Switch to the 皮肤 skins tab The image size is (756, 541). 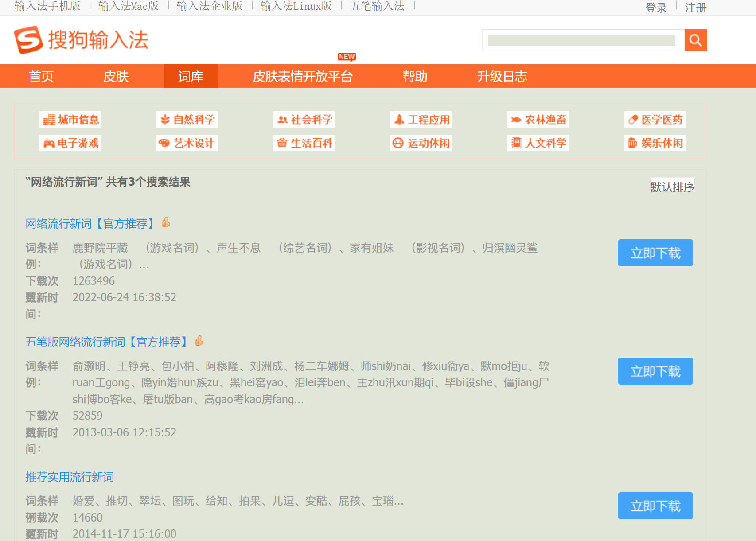click(116, 76)
